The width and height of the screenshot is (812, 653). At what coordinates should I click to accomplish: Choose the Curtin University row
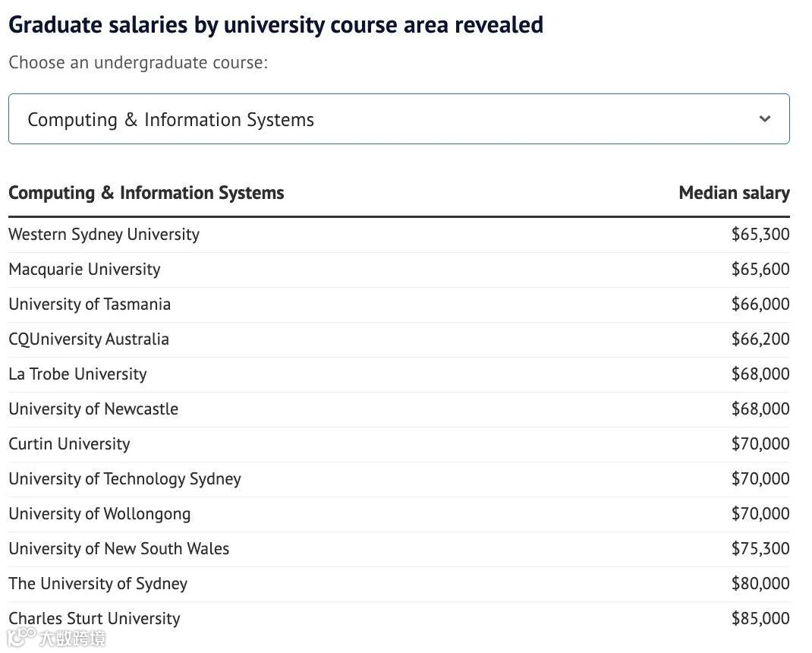(x=69, y=443)
